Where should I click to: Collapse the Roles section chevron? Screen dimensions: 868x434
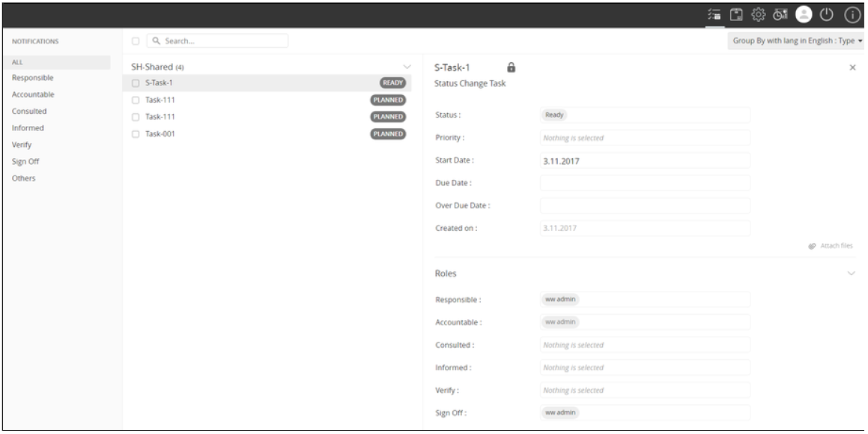(852, 274)
